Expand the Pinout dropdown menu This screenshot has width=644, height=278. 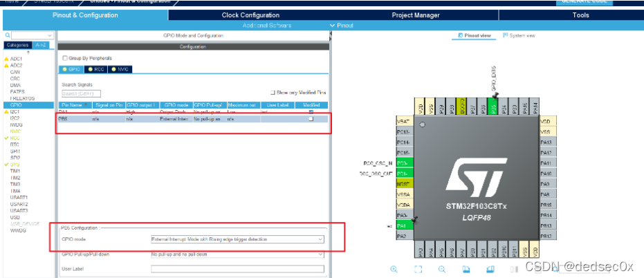point(341,26)
